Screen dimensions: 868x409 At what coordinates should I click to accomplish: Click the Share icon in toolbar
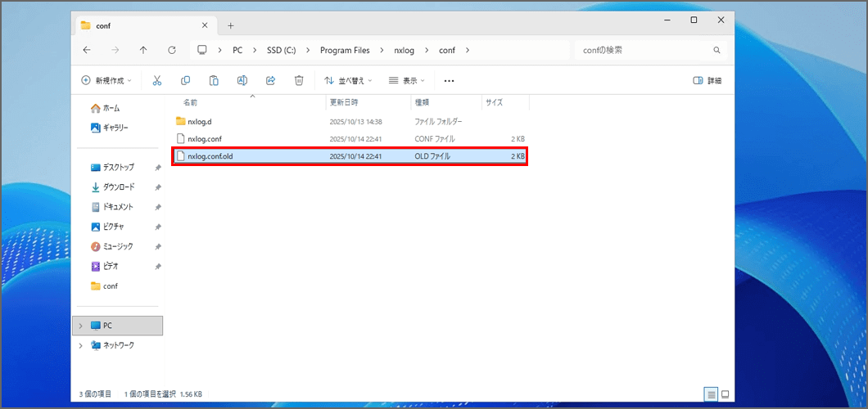(x=270, y=80)
